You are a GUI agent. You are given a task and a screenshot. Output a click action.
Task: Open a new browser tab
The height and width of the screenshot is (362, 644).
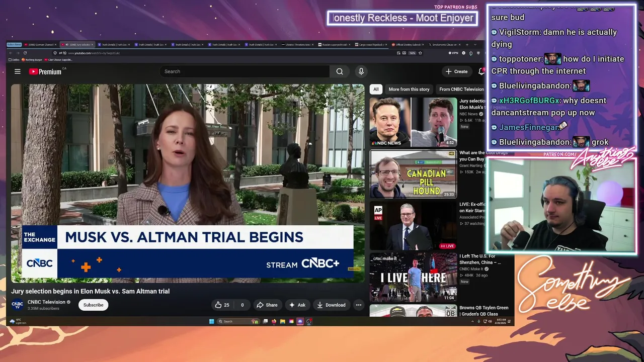point(467,45)
